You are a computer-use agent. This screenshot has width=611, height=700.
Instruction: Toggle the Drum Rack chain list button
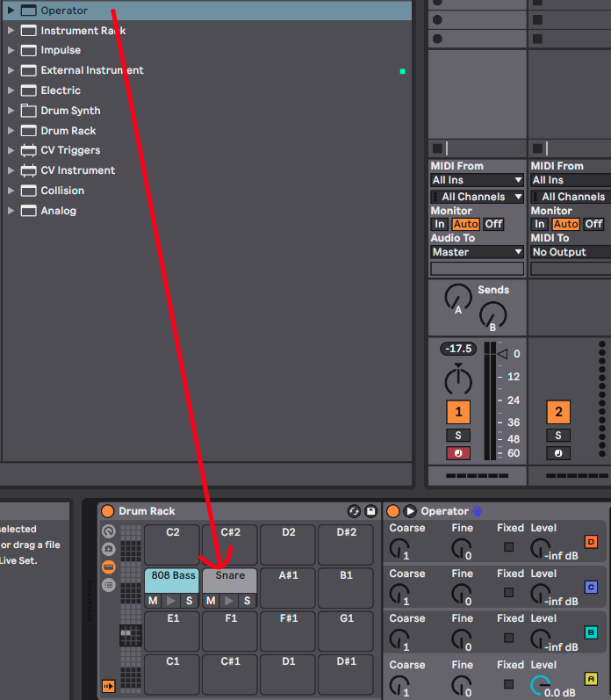[109, 585]
